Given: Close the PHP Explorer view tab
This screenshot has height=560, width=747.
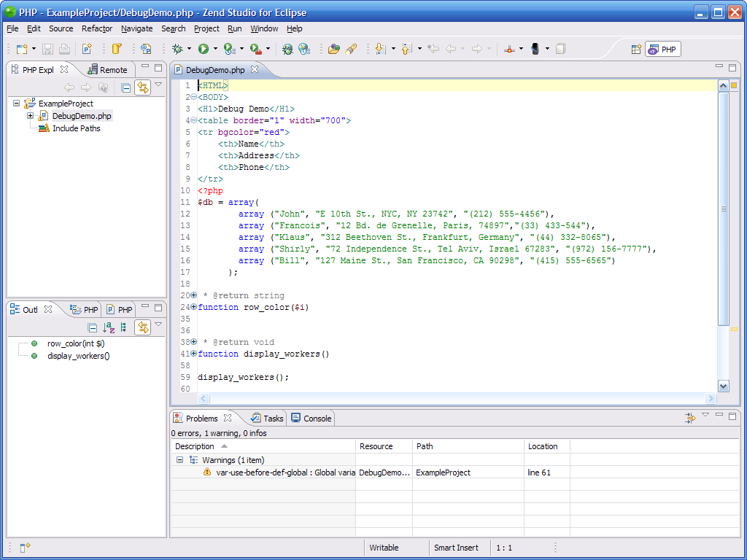Looking at the screenshot, I should [x=64, y=69].
